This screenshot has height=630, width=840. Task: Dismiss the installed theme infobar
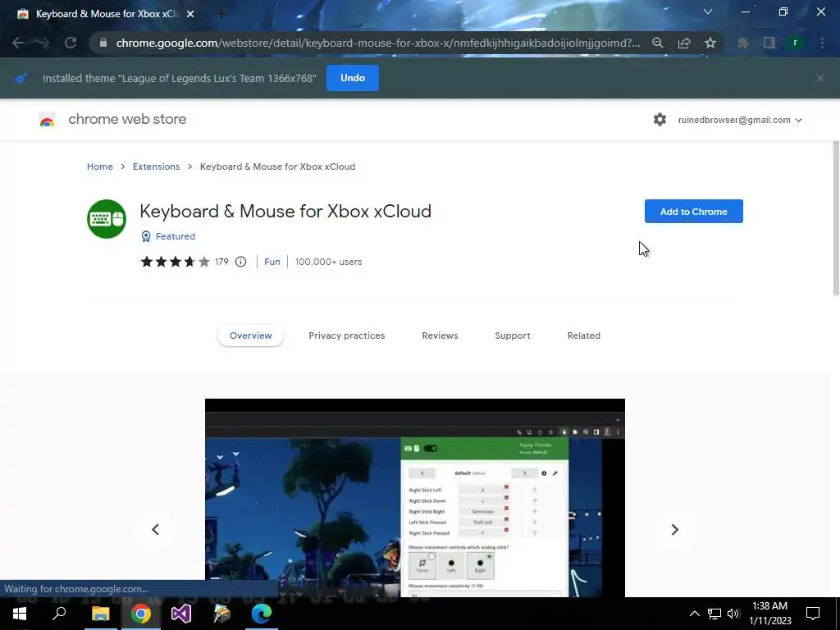(x=820, y=78)
